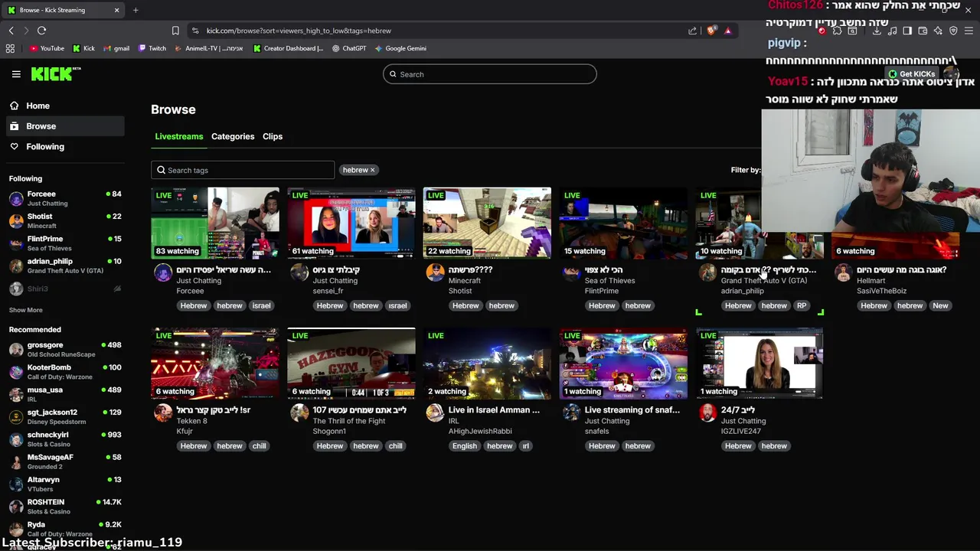980x551 pixels.
Task: Open ROSHTEIN in Recommended list
Action: pos(64,507)
